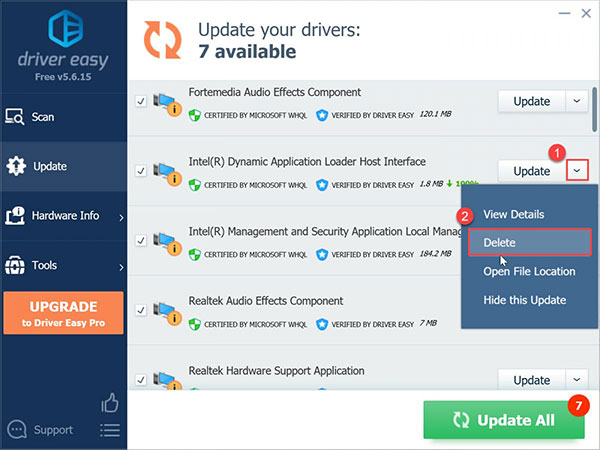This screenshot has height=450, width=600.
Task: Open the hamburger menu icon
Action: tap(110, 430)
